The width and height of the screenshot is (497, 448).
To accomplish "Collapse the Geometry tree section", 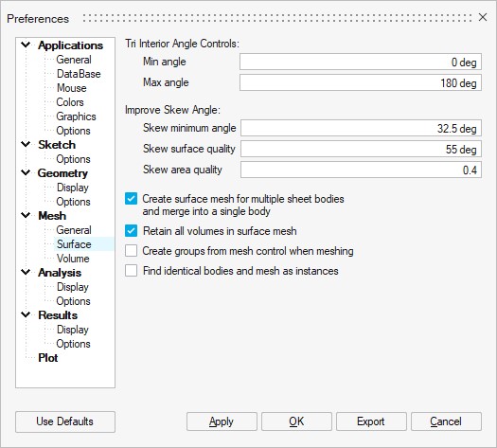I will point(26,172).
